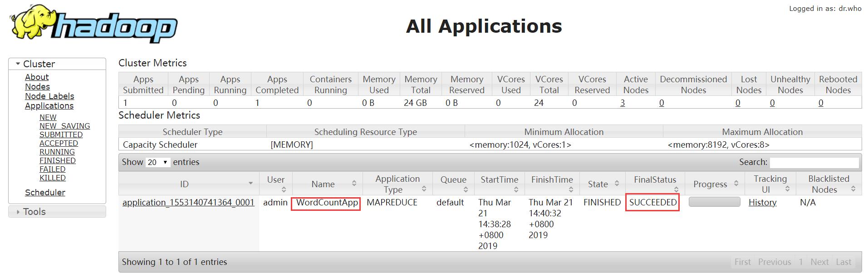Filter applications by FINISHED state
868x274 pixels.
click(58, 160)
